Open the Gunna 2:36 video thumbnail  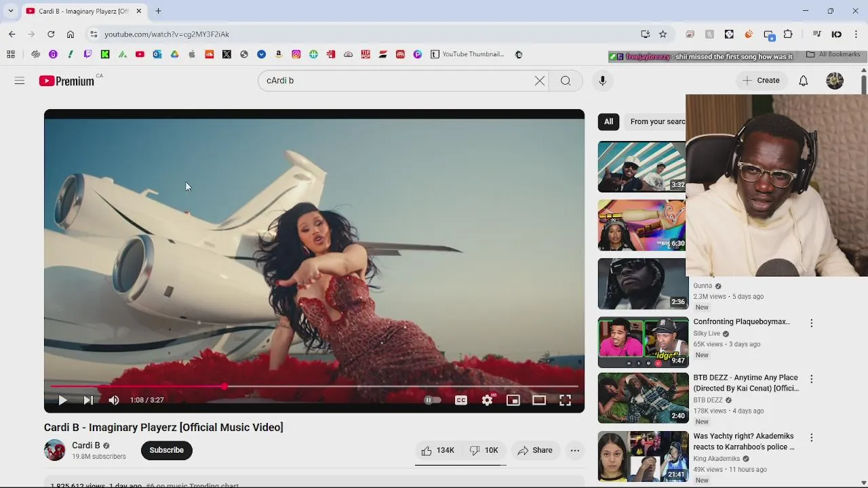pyautogui.click(x=642, y=284)
